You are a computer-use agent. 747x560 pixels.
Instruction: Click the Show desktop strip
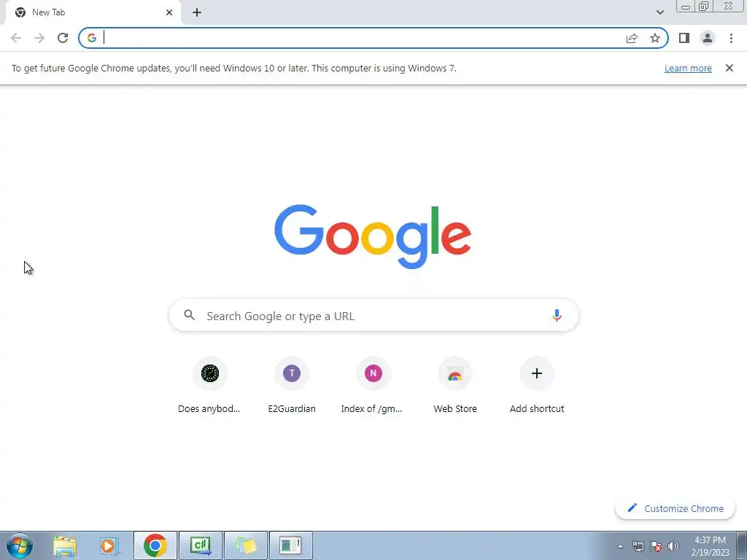pos(742,545)
